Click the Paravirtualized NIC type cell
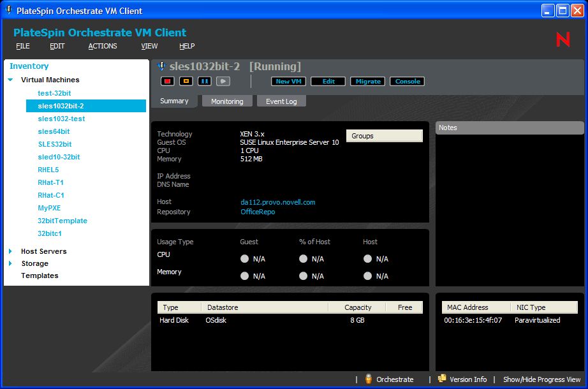Screen dimensions: 588x389 538,320
